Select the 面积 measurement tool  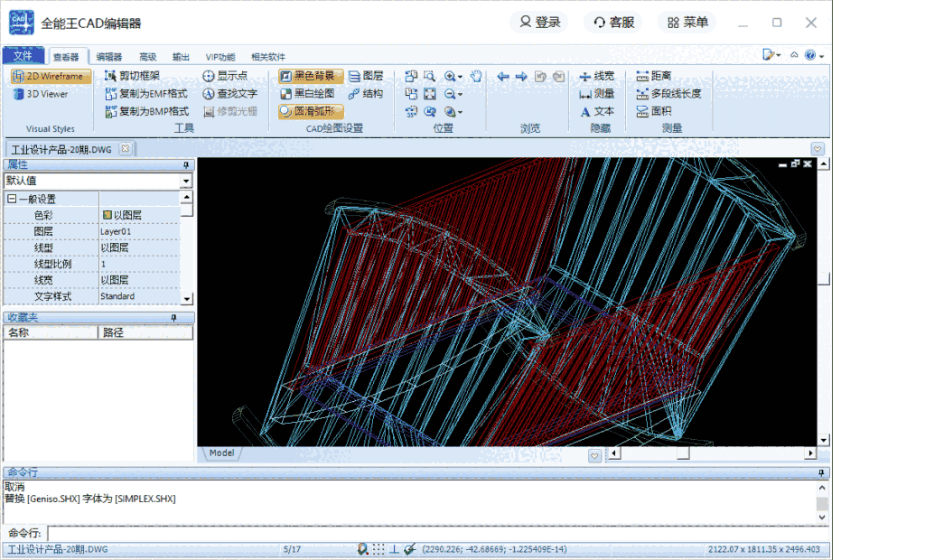click(x=662, y=110)
